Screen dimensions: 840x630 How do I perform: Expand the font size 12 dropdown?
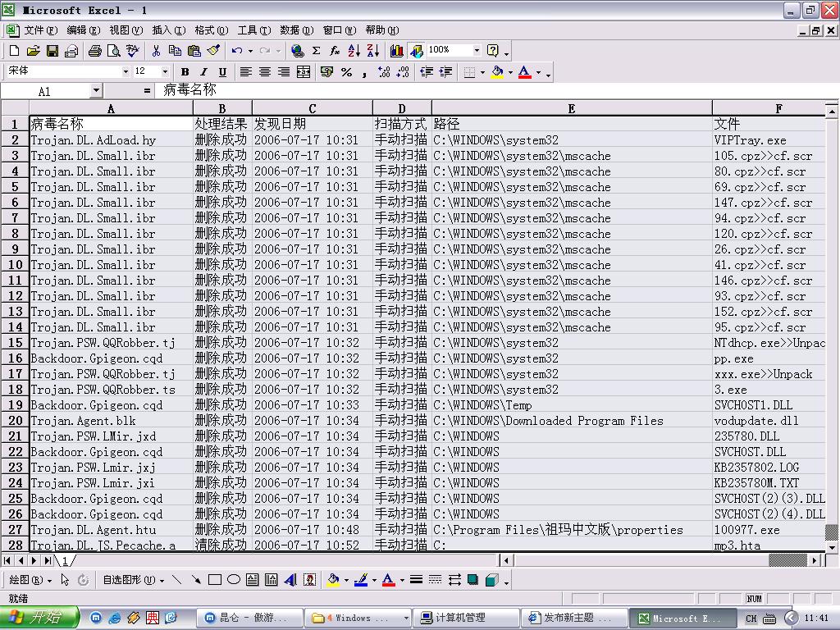pos(165,72)
